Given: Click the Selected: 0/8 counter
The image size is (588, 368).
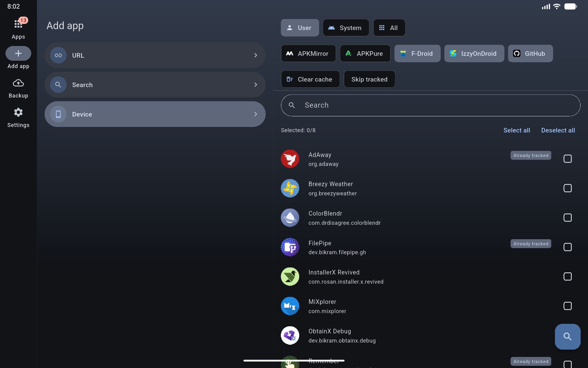Looking at the screenshot, I should coord(298,130).
